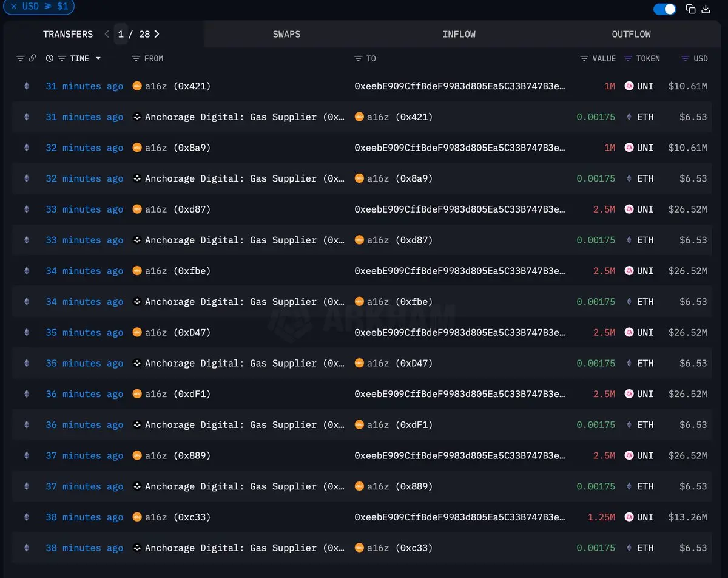
Task: Select the 0.00175 value in the row to a16z (0xd87)
Action: point(596,240)
